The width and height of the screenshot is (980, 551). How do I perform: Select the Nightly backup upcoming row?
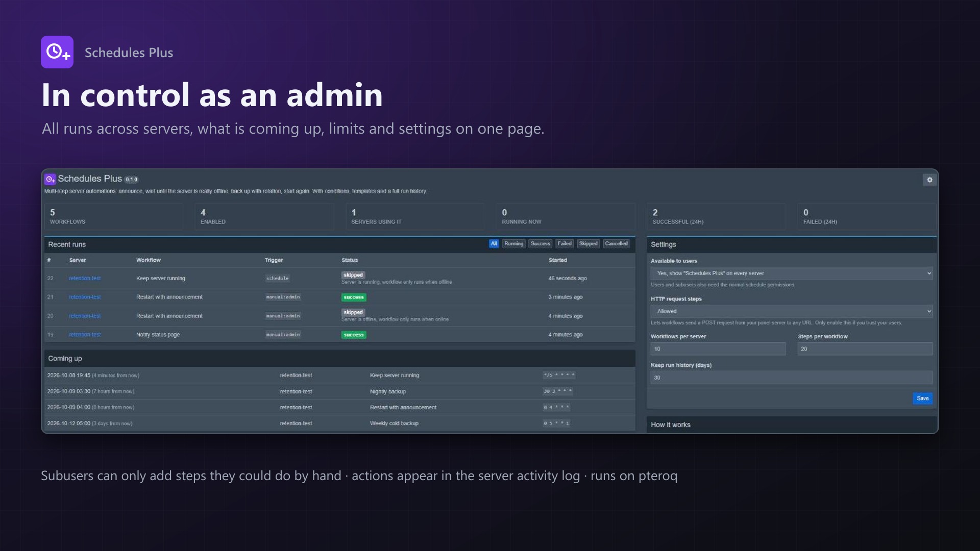pos(340,391)
